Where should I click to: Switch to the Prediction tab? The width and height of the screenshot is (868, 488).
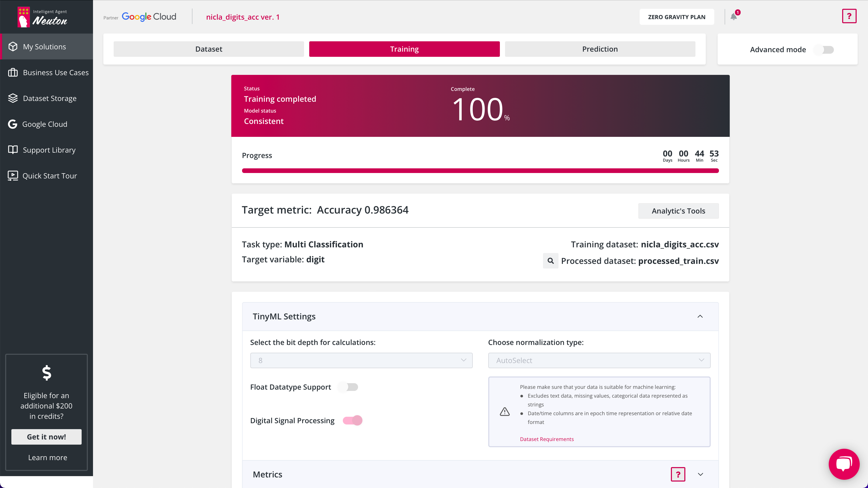tap(600, 49)
